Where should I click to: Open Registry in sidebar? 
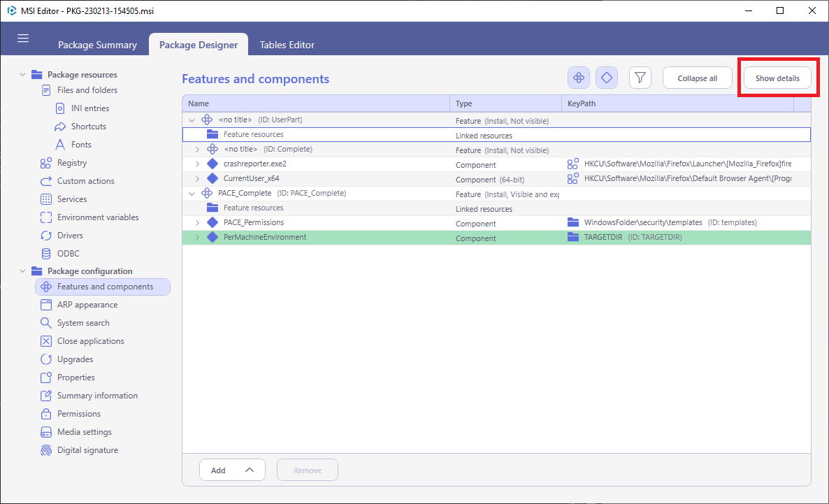(x=72, y=163)
